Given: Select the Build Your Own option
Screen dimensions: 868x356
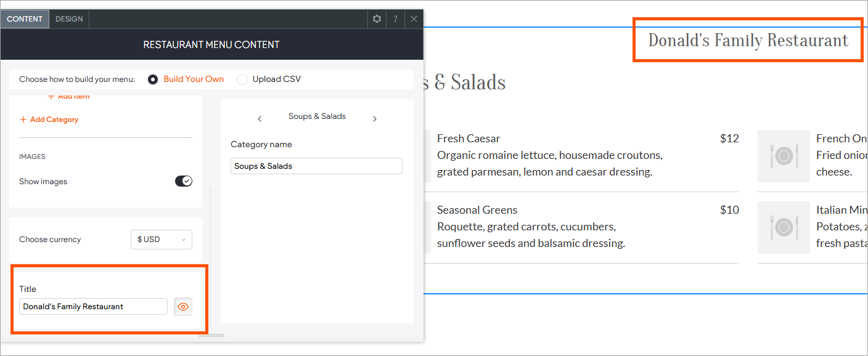Looking at the screenshot, I should click(153, 79).
